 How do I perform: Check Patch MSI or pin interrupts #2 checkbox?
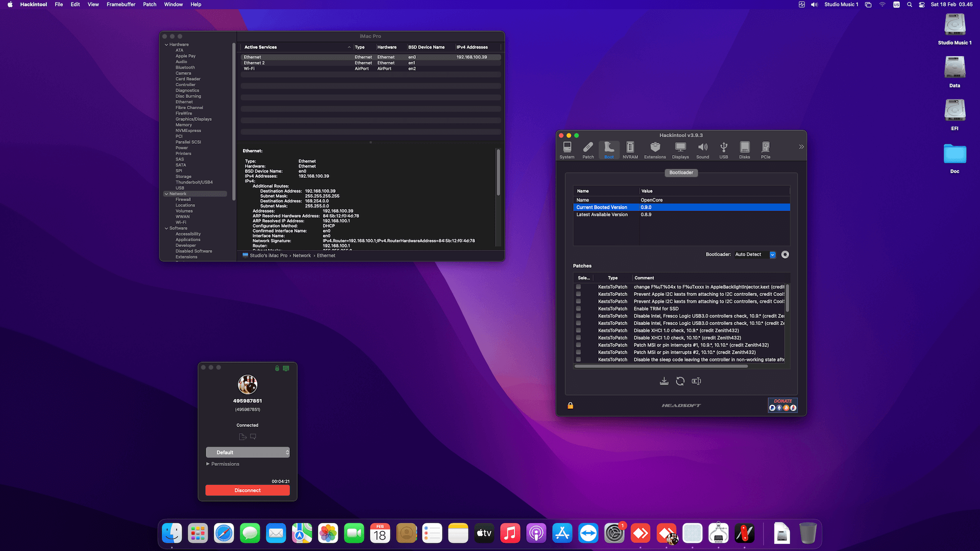tap(578, 353)
